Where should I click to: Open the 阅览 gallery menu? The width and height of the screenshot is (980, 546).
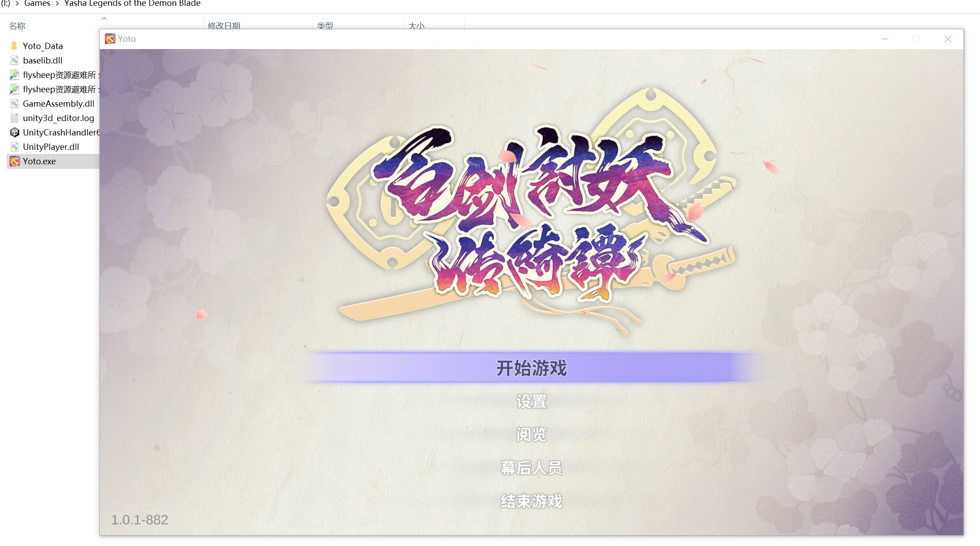click(x=531, y=434)
